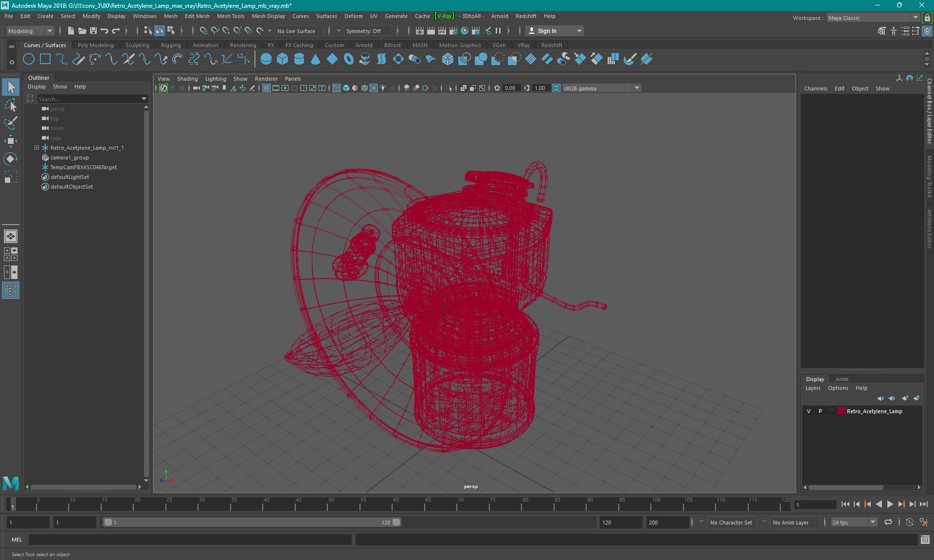Image resolution: width=934 pixels, height=560 pixels.
Task: Open the sRGB gamma dropdown
Action: point(602,88)
